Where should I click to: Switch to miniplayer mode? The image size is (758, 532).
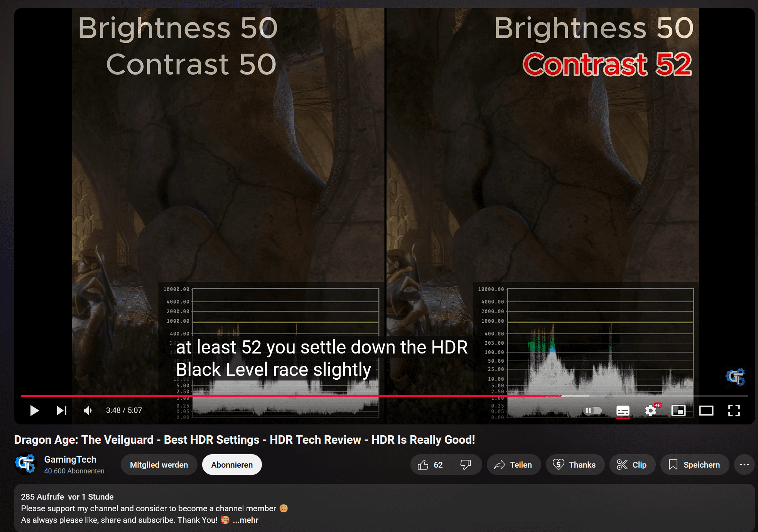pyautogui.click(x=679, y=411)
